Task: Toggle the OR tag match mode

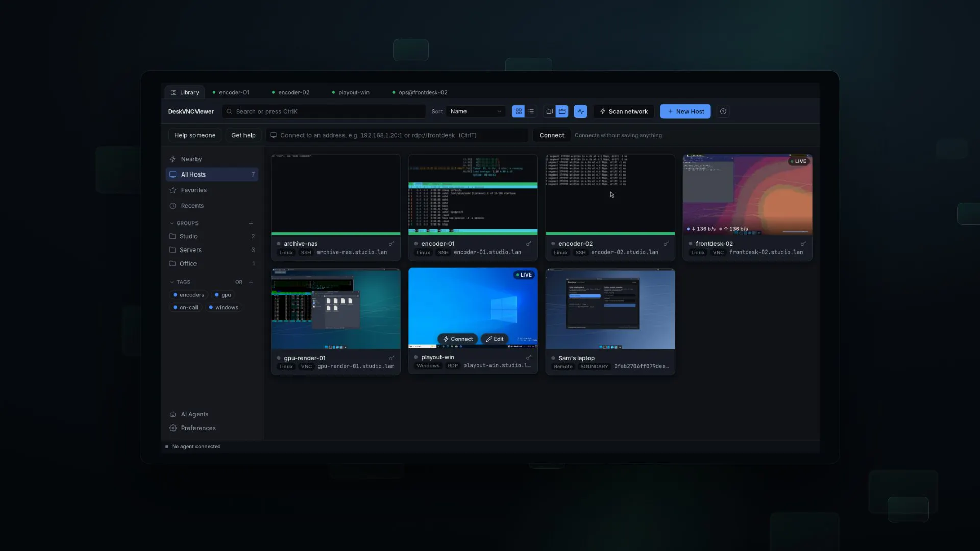Action: click(x=239, y=282)
